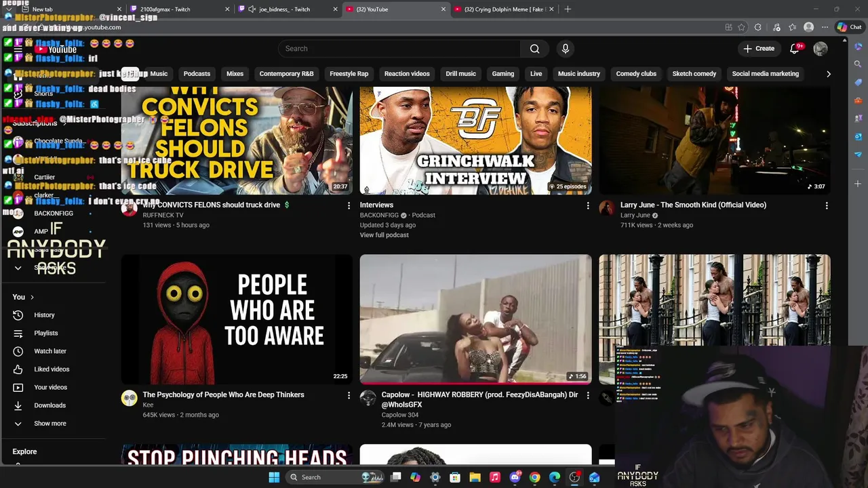Screen dimensions: 868x488
Task: Open File Explorer from the taskbar
Action: [x=475, y=477]
